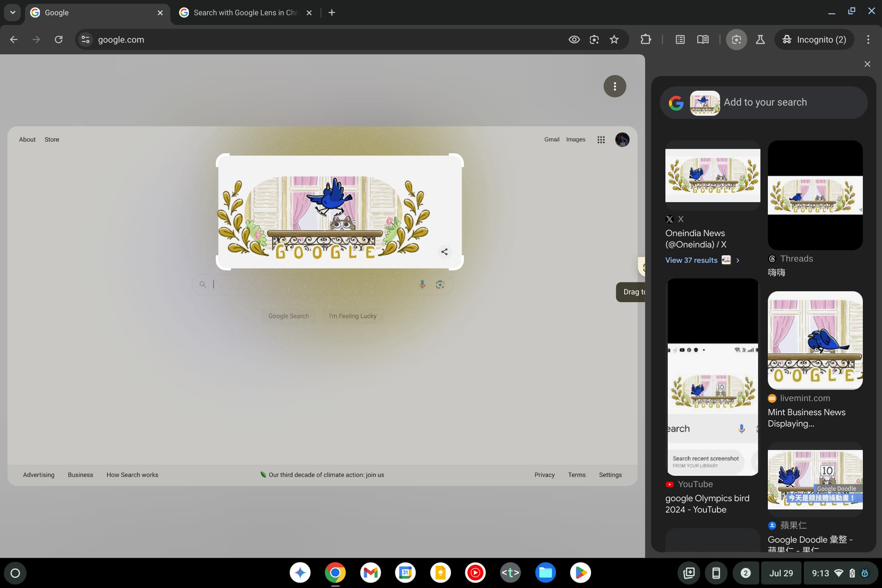
Task: Open Google Lens search inside the search box
Action: coord(440,284)
